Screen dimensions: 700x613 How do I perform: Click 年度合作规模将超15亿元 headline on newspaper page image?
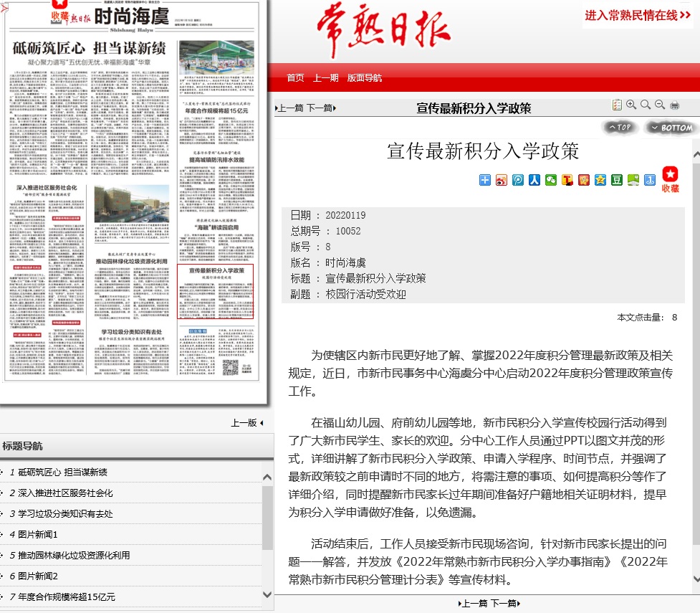tap(216, 111)
